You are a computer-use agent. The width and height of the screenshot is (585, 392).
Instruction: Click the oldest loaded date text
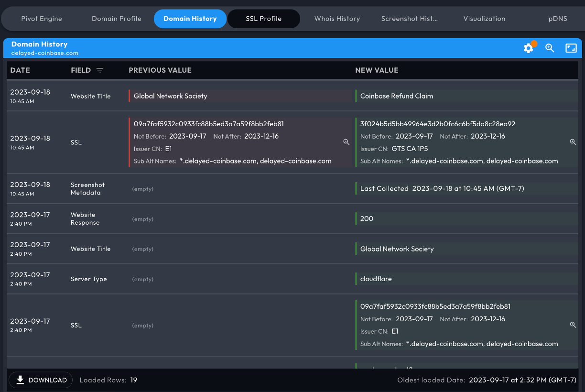point(523,380)
